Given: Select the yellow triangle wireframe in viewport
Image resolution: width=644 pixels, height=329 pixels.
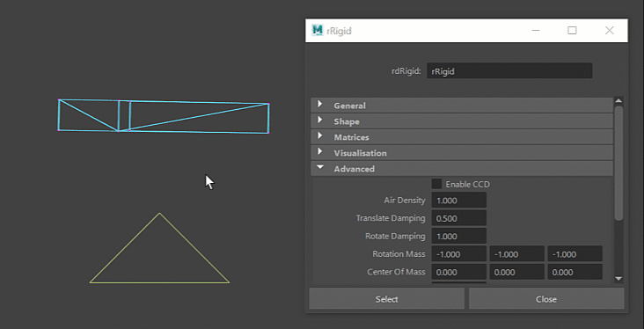Looking at the screenshot, I should (x=159, y=248).
